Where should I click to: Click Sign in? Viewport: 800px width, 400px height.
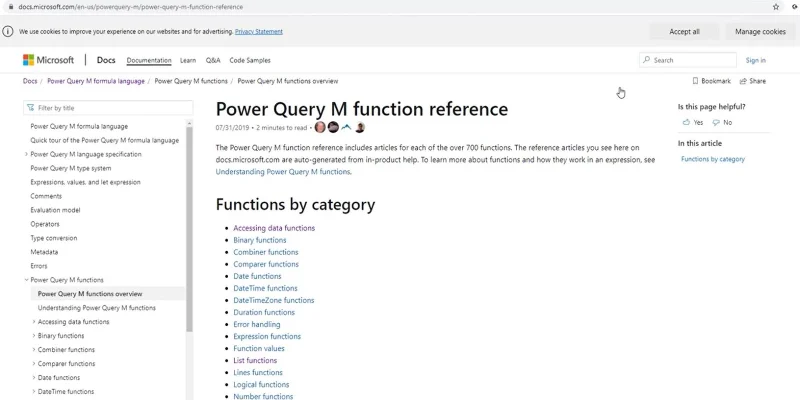click(x=756, y=60)
